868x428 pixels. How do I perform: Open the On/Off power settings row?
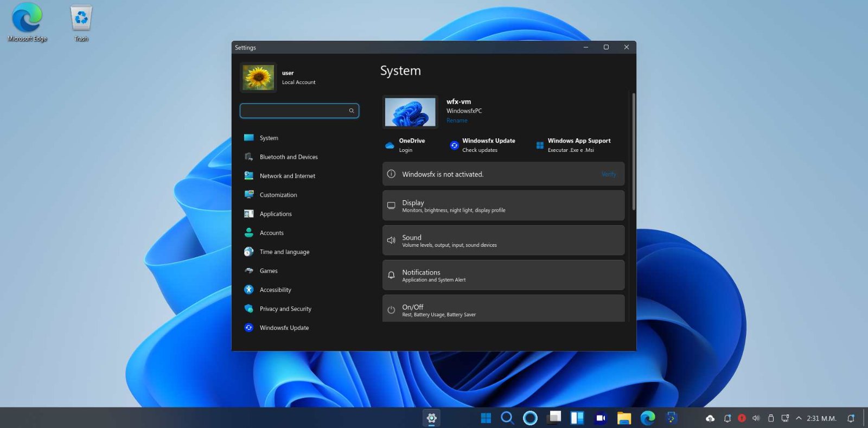[503, 308]
